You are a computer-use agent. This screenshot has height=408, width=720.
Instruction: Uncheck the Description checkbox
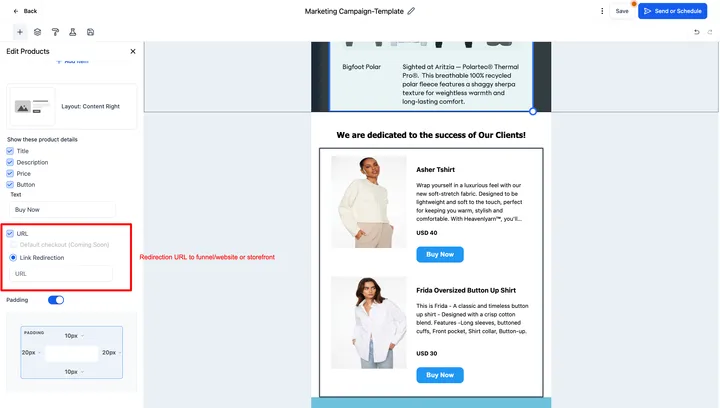tap(10, 162)
